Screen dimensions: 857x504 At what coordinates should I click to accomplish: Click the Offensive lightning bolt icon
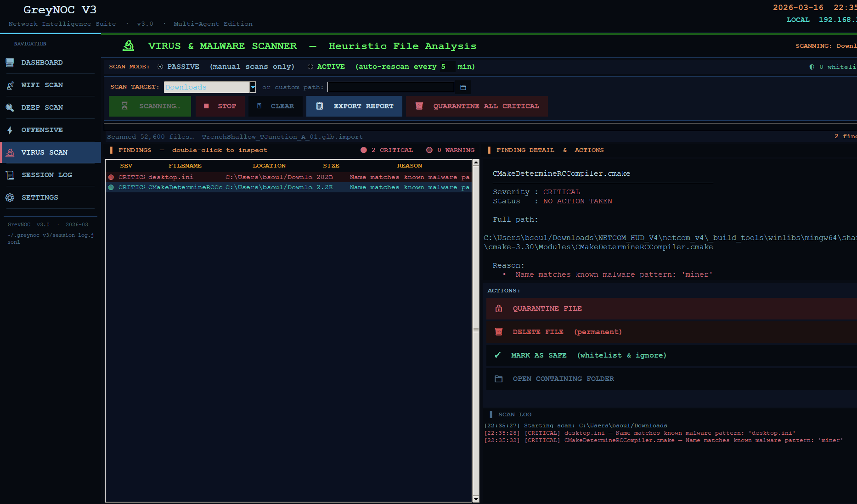[x=10, y=130]
